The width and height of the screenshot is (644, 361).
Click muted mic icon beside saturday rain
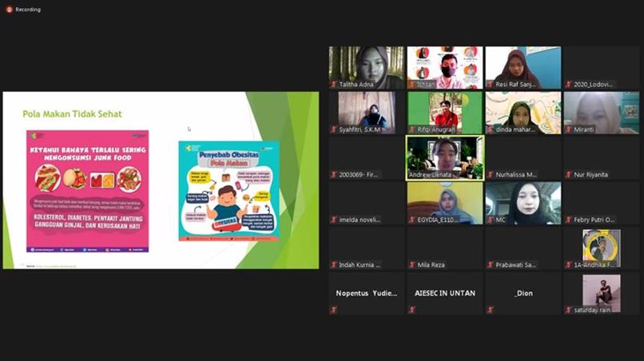click(x=569, y=309)
